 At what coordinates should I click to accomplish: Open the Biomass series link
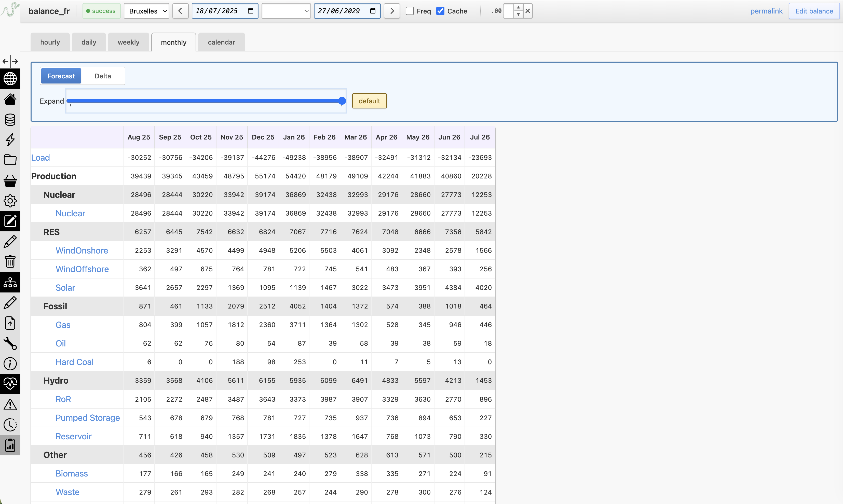point(72,473)
